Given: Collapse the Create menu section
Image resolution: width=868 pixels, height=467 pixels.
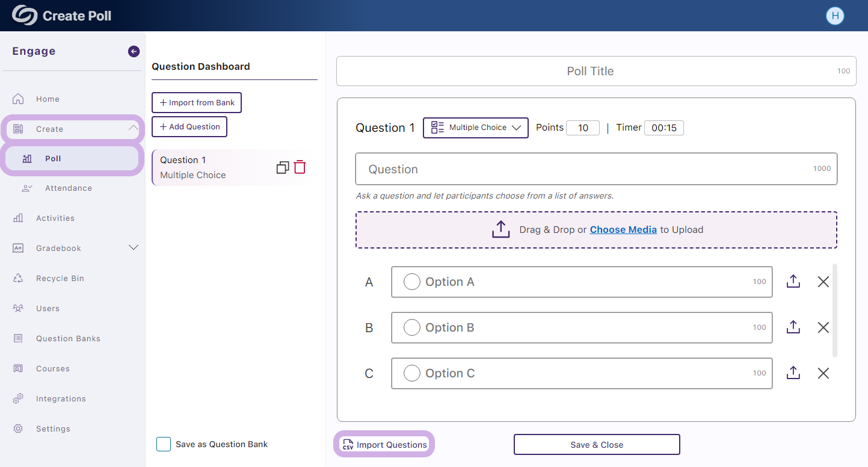Looking at the screenshot, I should coord(134,129).
